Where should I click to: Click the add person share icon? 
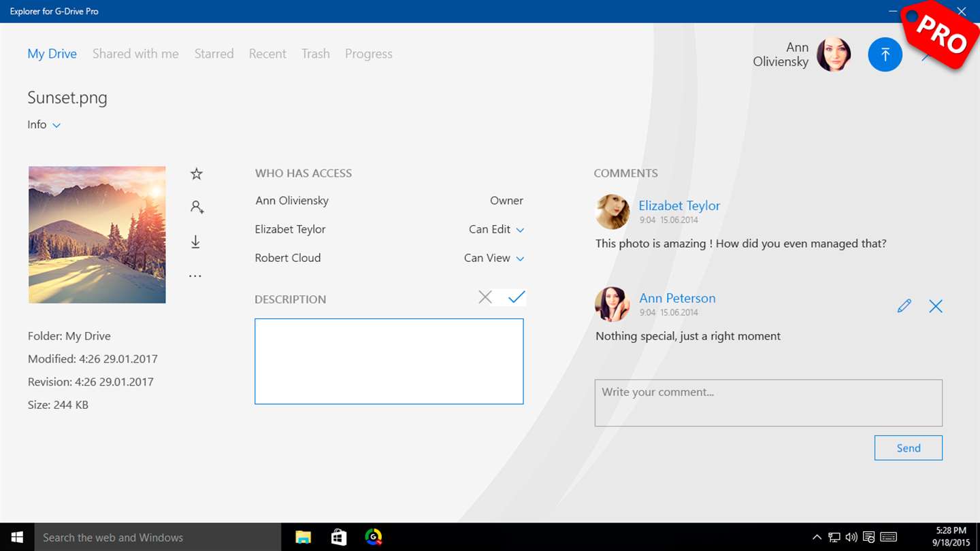[197, 207]
